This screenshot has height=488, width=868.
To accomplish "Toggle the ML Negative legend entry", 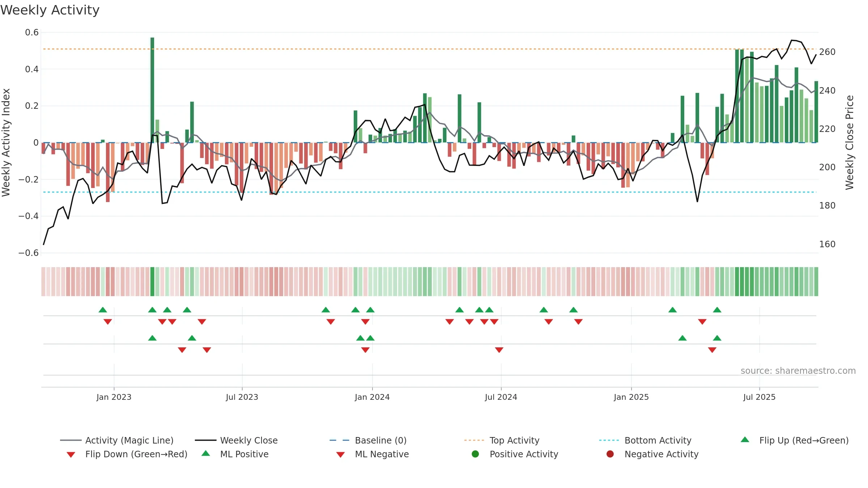I will click(x=373, y=454).
